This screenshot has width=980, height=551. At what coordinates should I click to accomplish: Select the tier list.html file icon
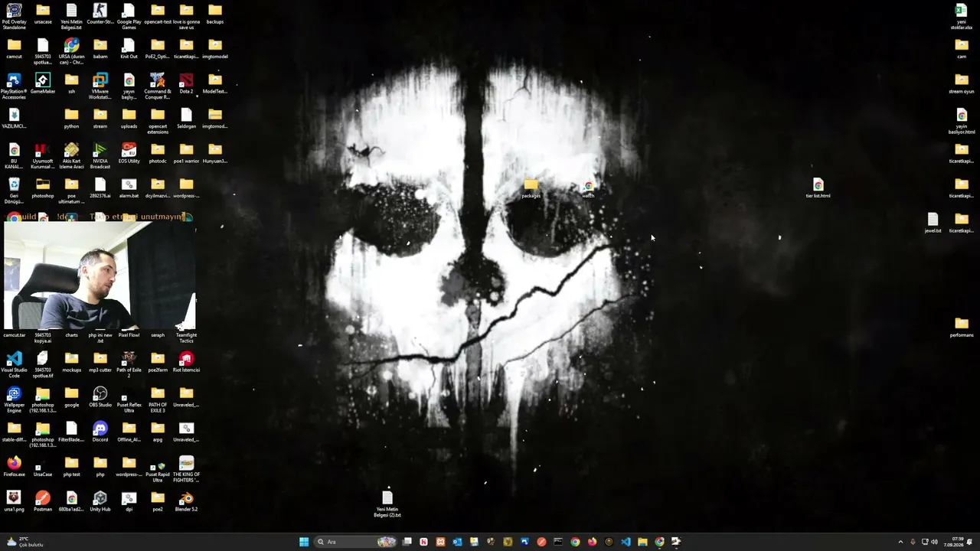(x=818, y=188)
